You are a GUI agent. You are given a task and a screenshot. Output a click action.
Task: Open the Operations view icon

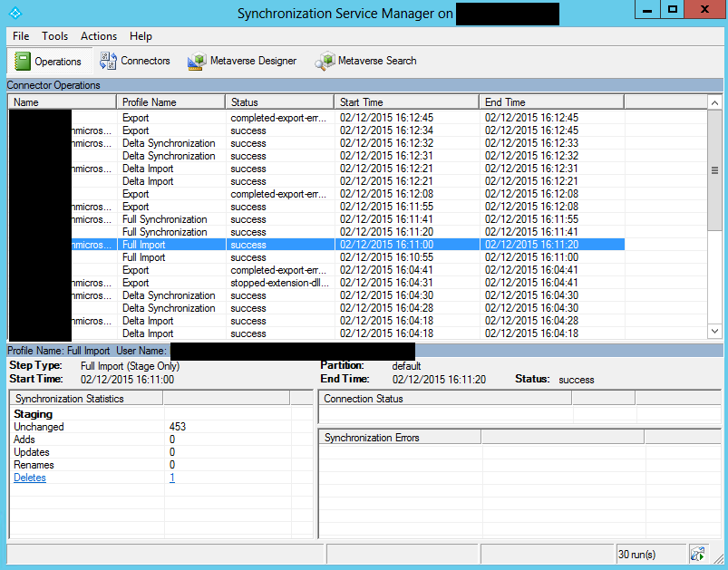pyautogui.click(x=22, y=62)
